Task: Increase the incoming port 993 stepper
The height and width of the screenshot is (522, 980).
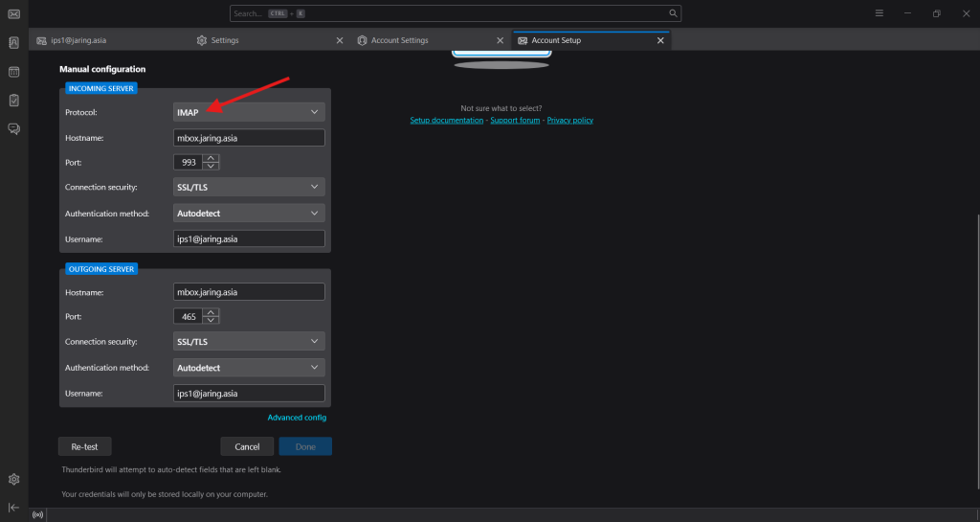Action: [x=211, y=158]
